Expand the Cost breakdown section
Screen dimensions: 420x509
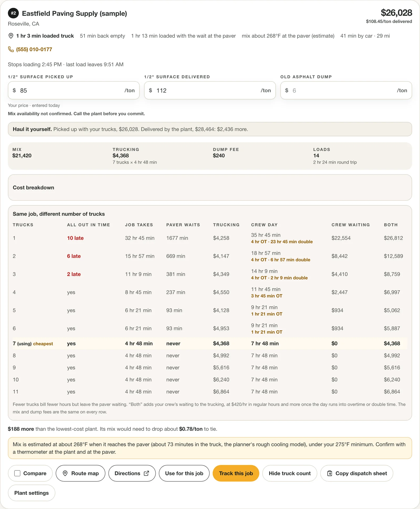[210, 188]
